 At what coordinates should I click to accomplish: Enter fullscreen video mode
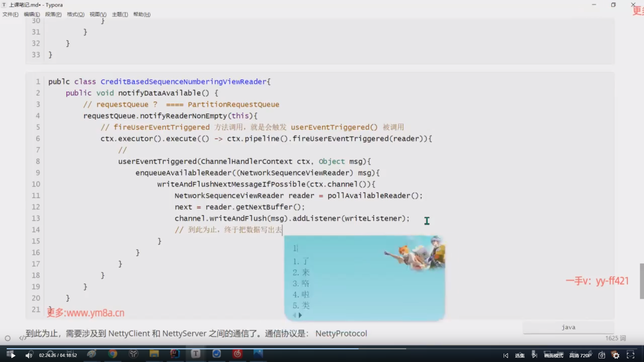click(631, 355)
